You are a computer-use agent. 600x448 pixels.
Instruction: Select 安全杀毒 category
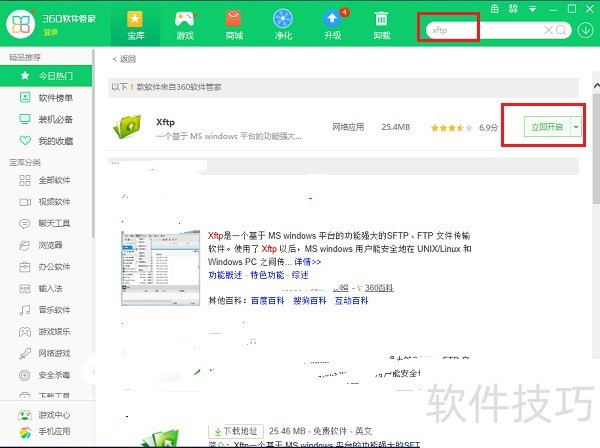click(x=46, y=375)
